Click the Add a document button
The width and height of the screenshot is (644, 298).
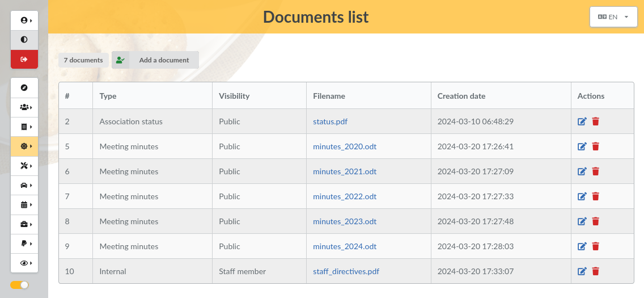point(155,60)
